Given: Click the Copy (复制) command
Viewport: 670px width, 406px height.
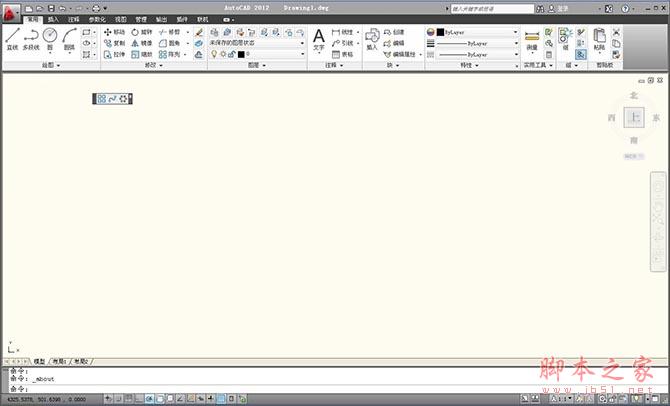Looking at the screenshot, I should coord(114,43).
